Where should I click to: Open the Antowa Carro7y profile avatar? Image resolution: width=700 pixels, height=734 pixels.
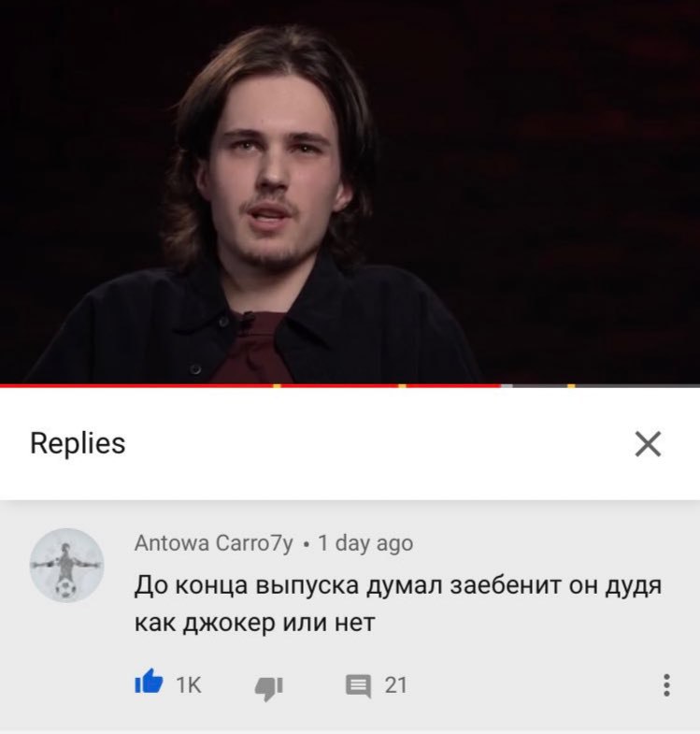click(67, 565)
